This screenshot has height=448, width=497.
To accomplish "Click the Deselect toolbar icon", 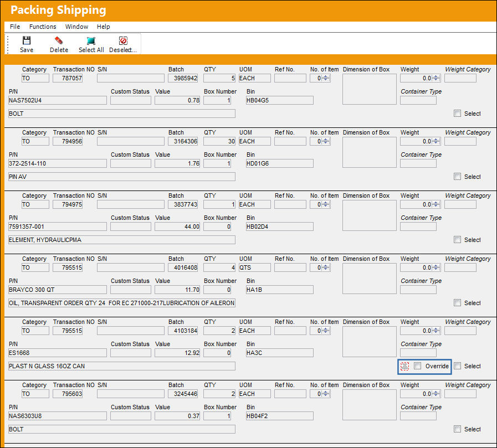I will (123, 40).
